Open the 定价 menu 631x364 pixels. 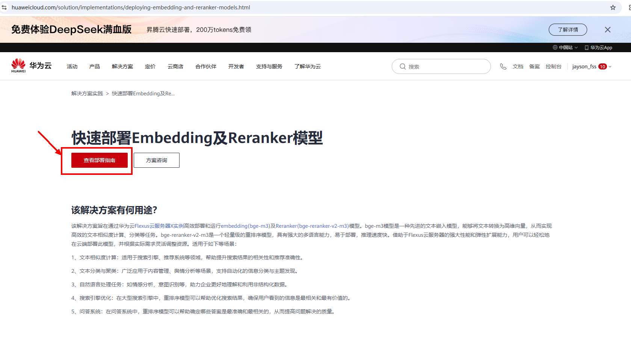(x=150, y=66)
